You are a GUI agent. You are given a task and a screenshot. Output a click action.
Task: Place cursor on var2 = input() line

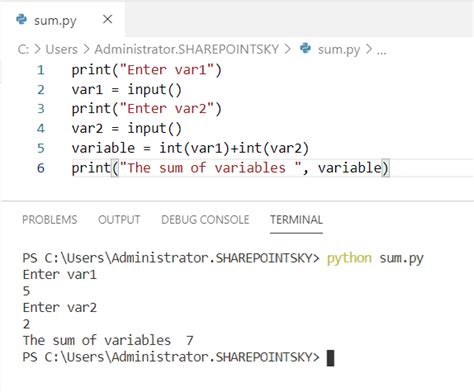coord(127,129)
